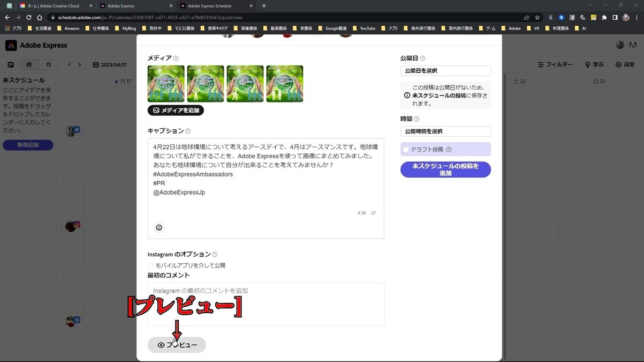The image size is (644, 362).
Task: Switch calendar to 週 view
Action: [29, 65]
